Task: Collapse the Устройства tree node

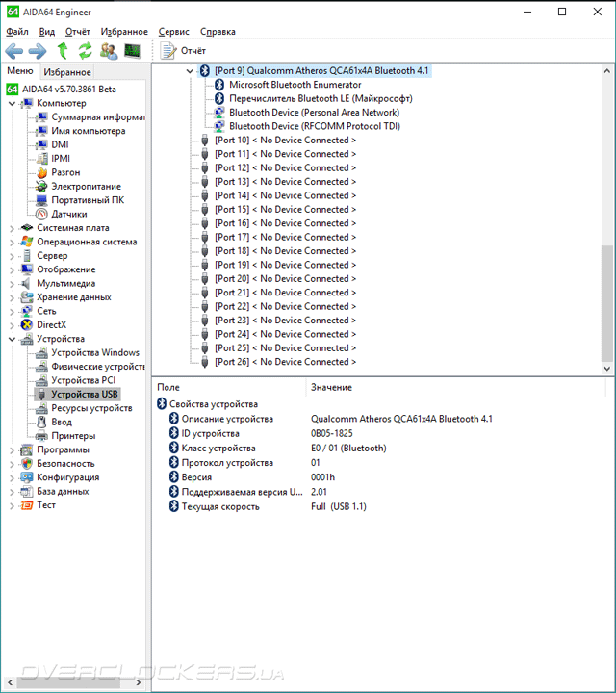Action: point(12,340)
